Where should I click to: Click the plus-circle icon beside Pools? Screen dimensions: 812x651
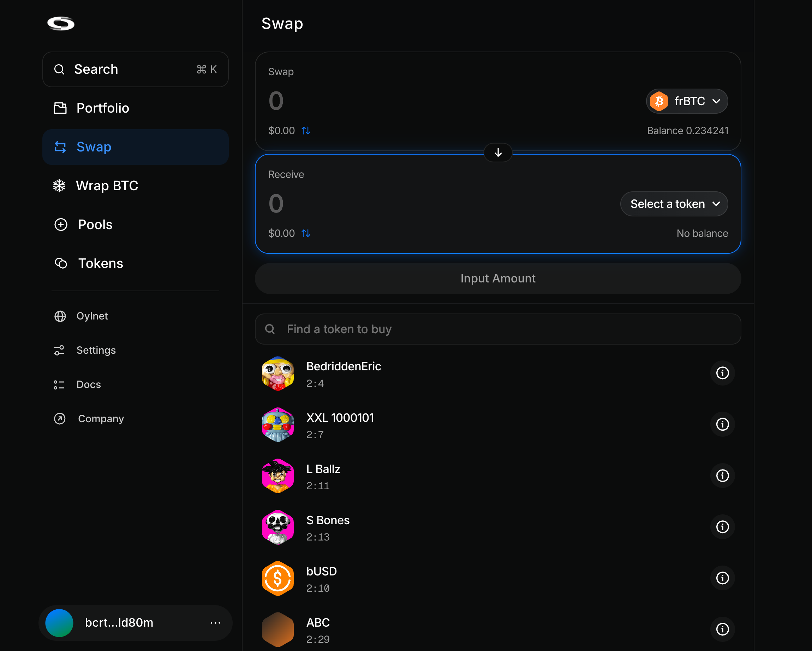61,225
